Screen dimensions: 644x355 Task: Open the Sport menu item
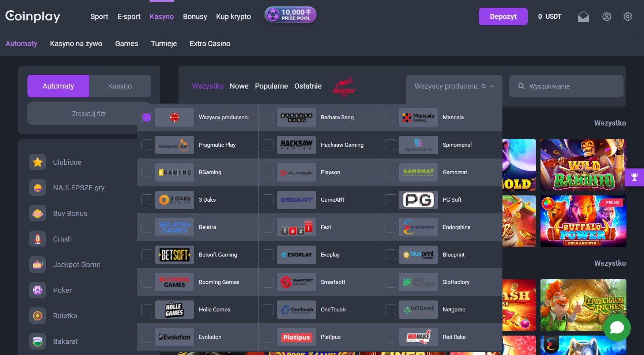99,16
